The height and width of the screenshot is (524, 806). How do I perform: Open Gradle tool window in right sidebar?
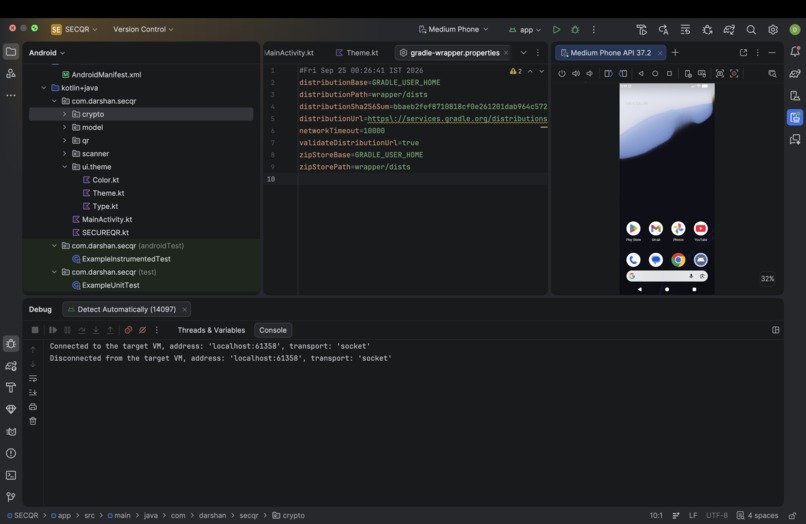tap(795, 74)
